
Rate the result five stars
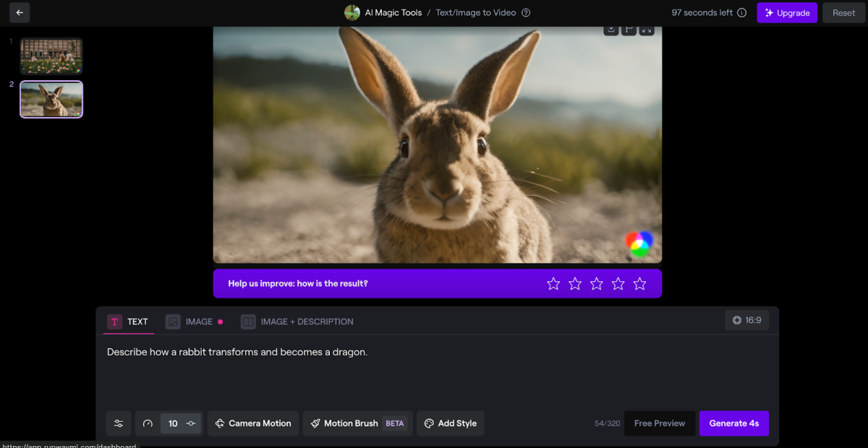(639, 284)
